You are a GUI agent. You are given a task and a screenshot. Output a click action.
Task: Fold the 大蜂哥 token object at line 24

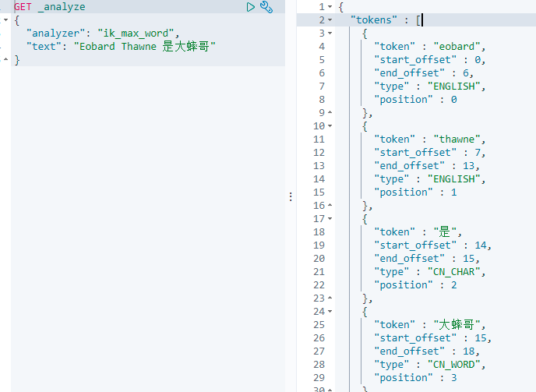tap(329, 312)
